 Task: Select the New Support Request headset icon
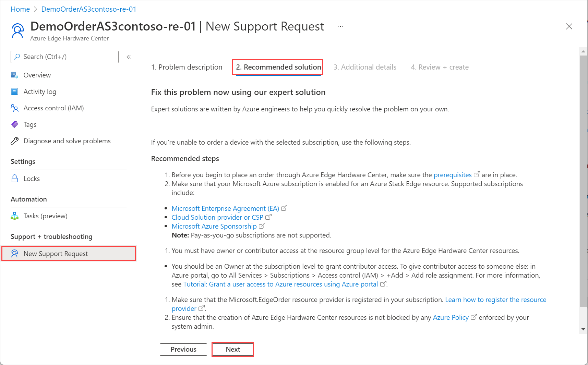tap(14, 254)
